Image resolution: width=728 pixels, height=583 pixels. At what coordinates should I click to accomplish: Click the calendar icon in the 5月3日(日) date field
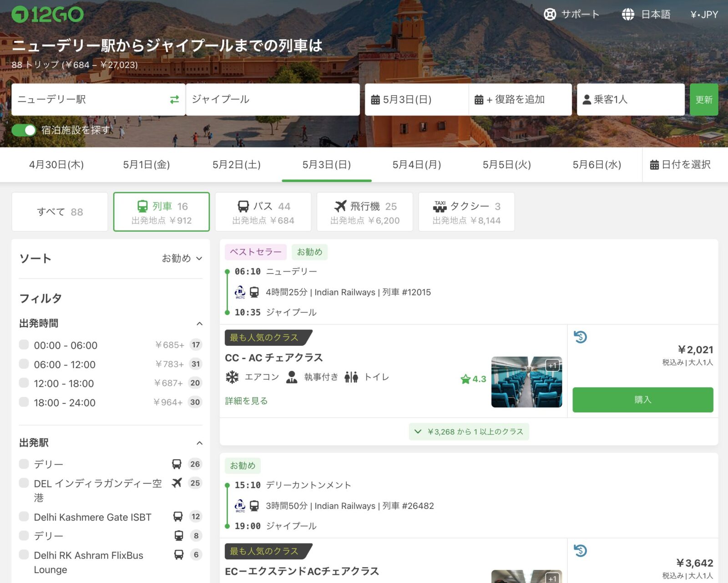click(x=375, y=100)
